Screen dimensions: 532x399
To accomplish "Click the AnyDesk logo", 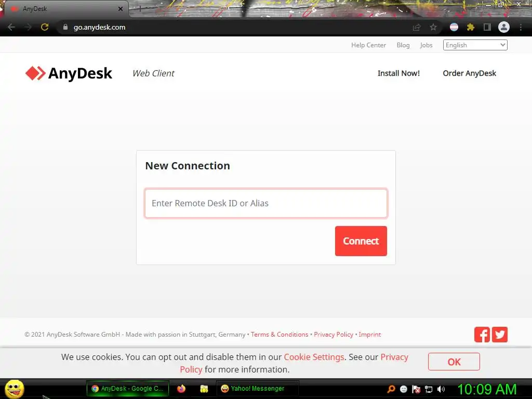I will (x=69, y=73).
